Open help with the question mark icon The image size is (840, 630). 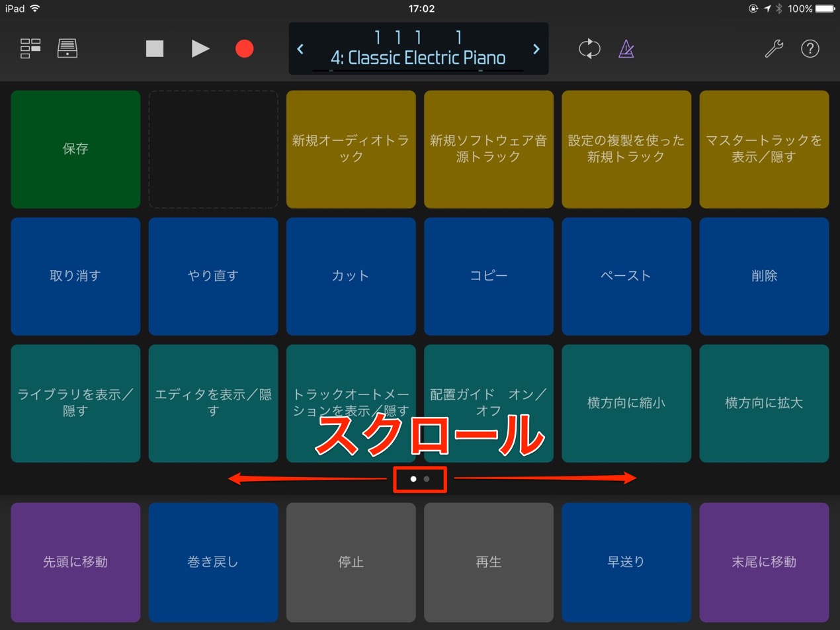[810, 48]
